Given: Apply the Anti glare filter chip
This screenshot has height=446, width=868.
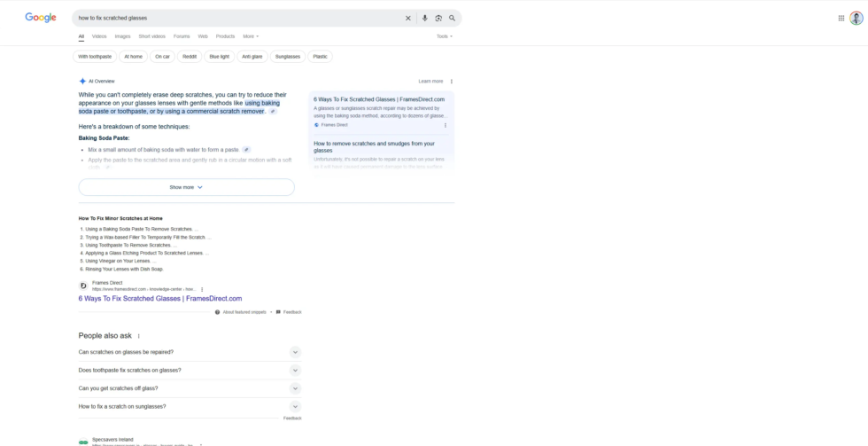Looking at the screenshot, I should (252, 57).
